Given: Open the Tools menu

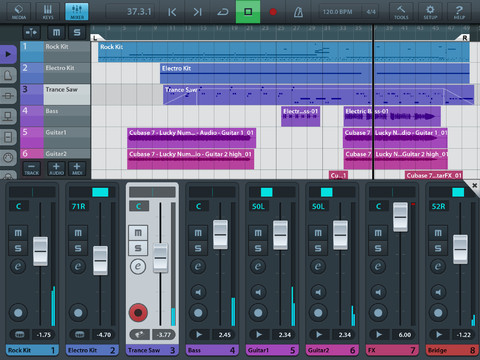Looking at the screenshot, I should click(x=401, y=12).
